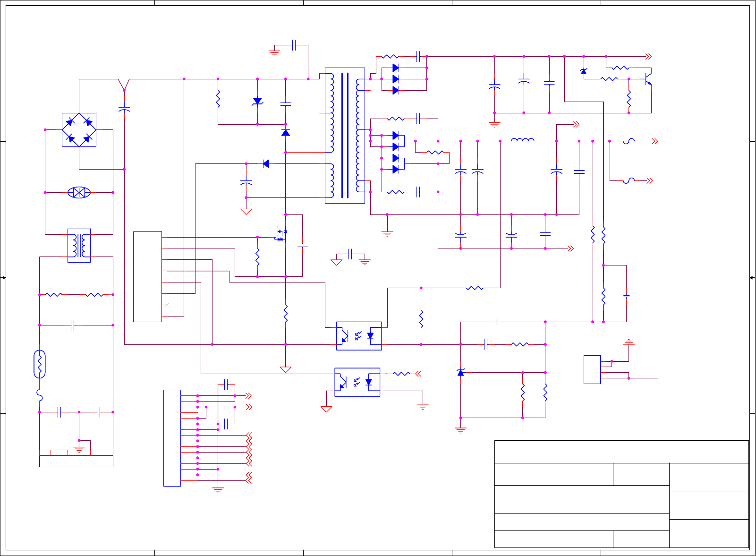
Task: Click the lower optocoupler symbol
Action: 357,382
